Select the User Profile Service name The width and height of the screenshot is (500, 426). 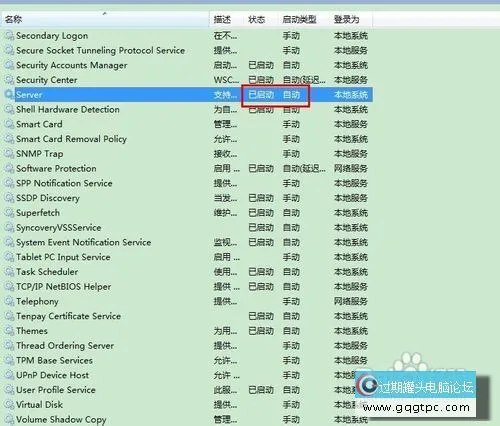(x=56, y=390)
